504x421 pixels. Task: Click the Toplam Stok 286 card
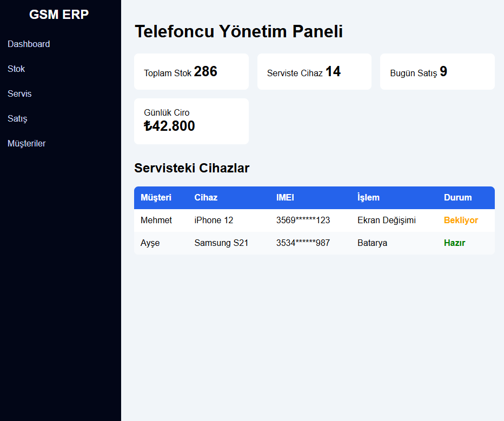coord(191,72)
